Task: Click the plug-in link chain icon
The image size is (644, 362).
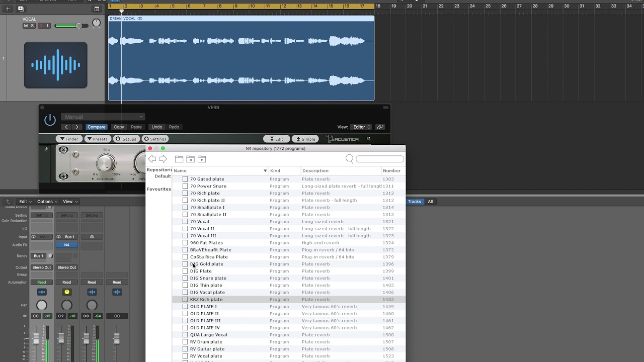Action: 380,127
